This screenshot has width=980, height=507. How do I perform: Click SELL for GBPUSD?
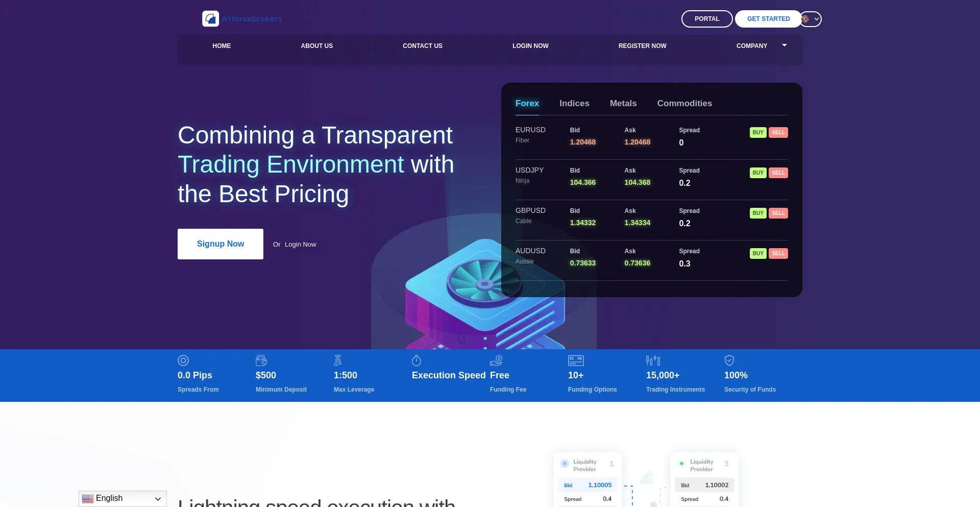(778, 213)
